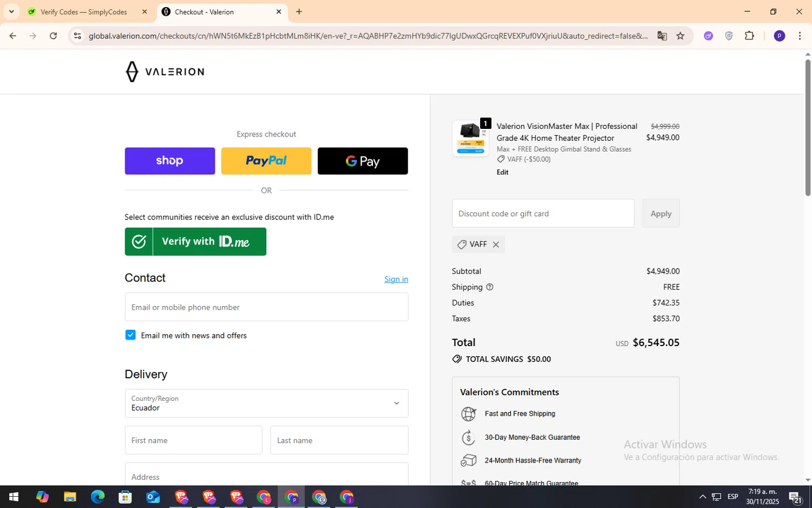The width and height of the screenshot is (812, 508).
Task: Open the network status tray icon
Action: (x=716, y=497)
